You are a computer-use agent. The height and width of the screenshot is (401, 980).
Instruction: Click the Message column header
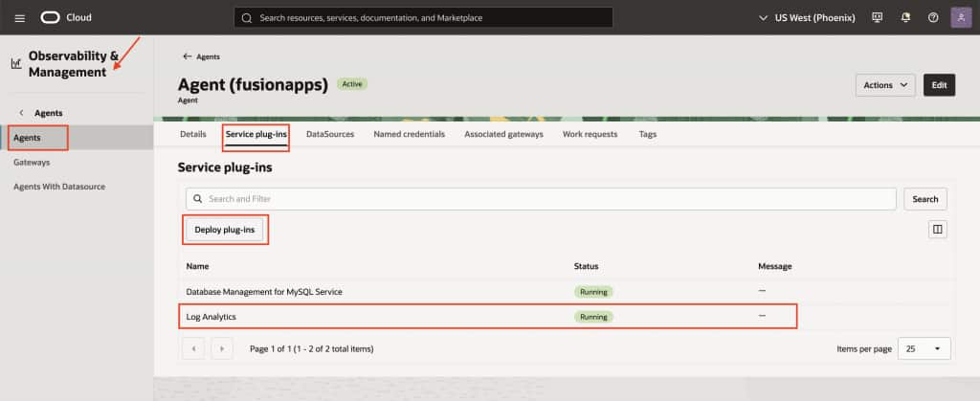pos(775,266)
